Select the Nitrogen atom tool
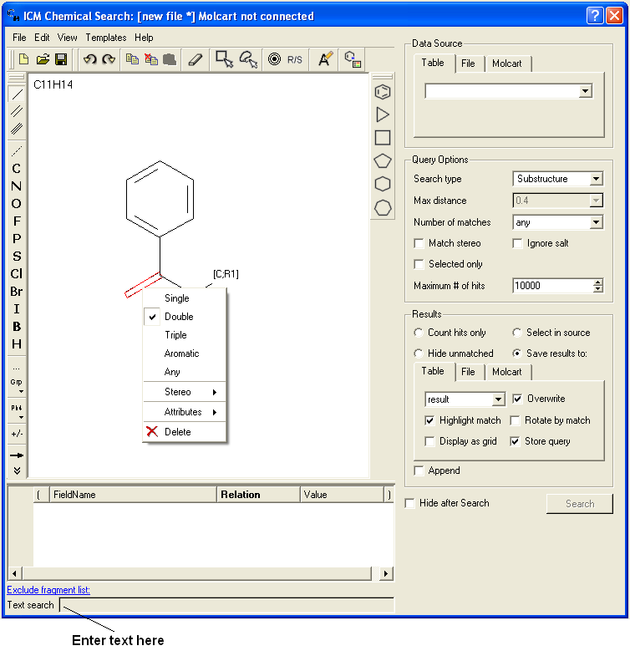Image resolution: width=630 pixels, height=656 pixels. click(x=16, y=186)
